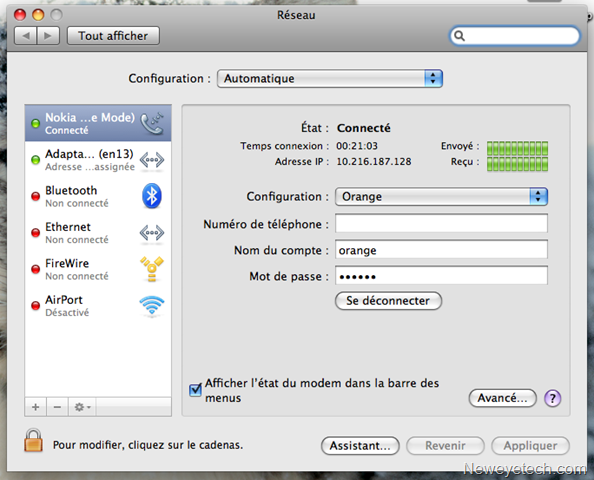Click red status dot next to Ethernet

point(36,233)
